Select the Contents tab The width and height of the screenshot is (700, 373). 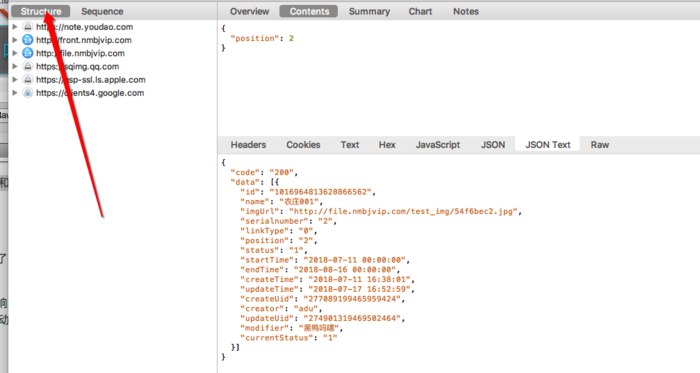[309, 11]
